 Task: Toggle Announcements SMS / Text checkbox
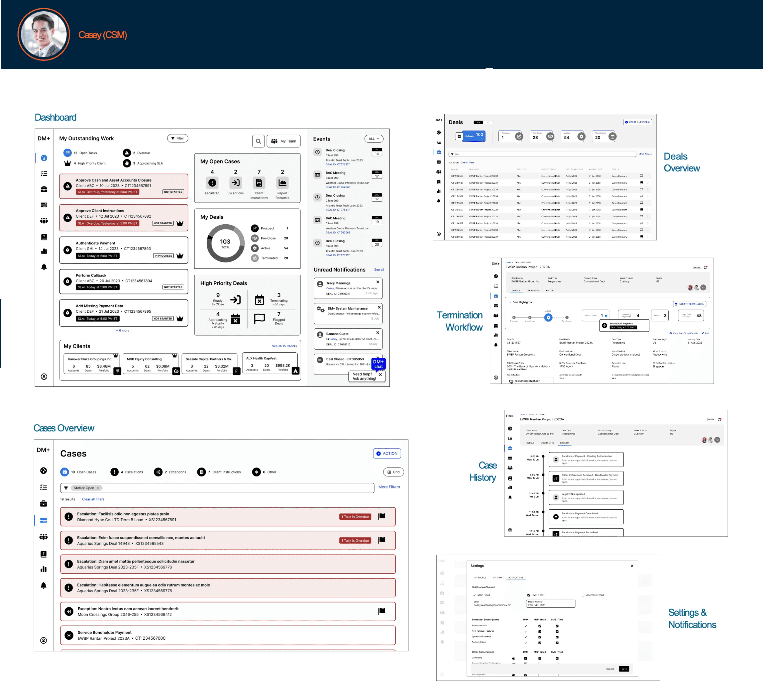(x=557, y=626)
